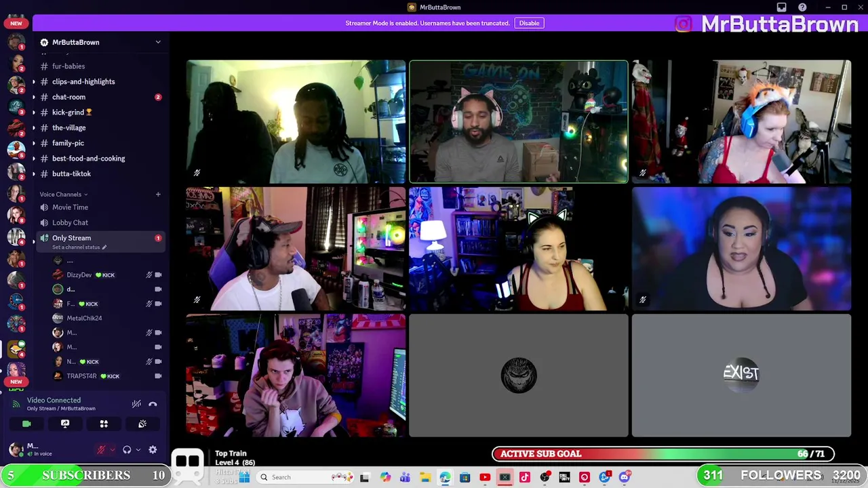Toggle deafen headphones icon
The width and height of the screenshot is (868, 488).
click(127, 449)
